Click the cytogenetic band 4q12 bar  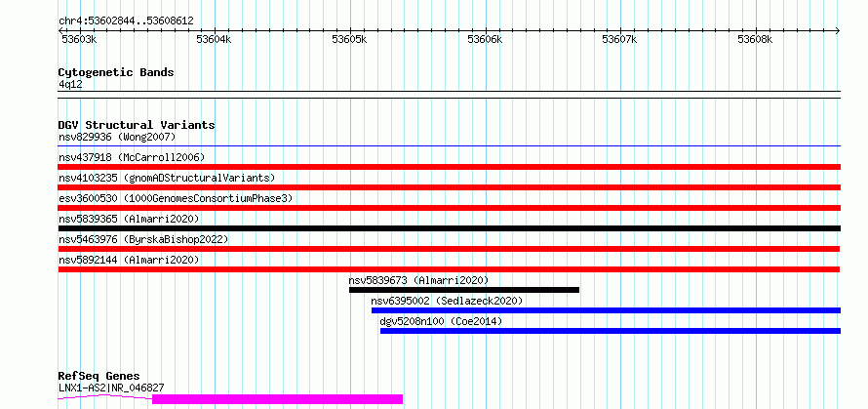[450, 95]
